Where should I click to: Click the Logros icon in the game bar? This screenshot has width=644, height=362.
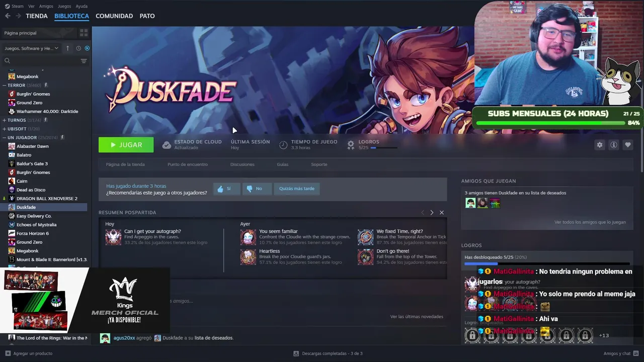point(351,145)
